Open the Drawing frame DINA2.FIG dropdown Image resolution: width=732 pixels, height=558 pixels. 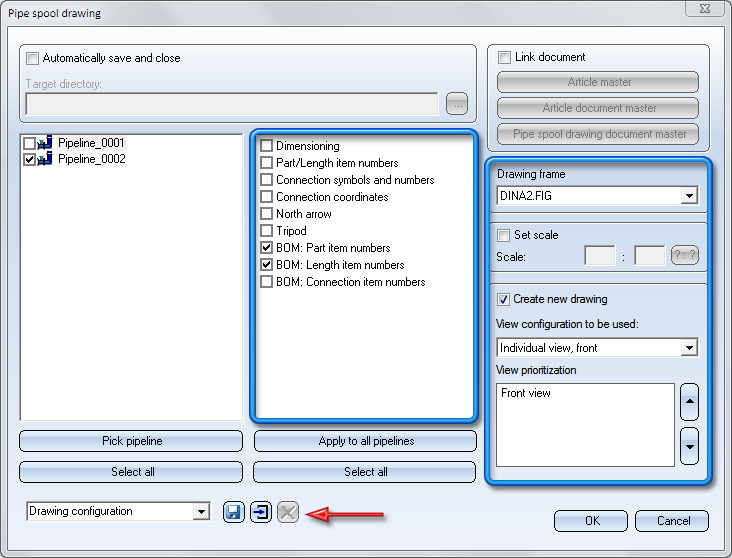[689, 196]
